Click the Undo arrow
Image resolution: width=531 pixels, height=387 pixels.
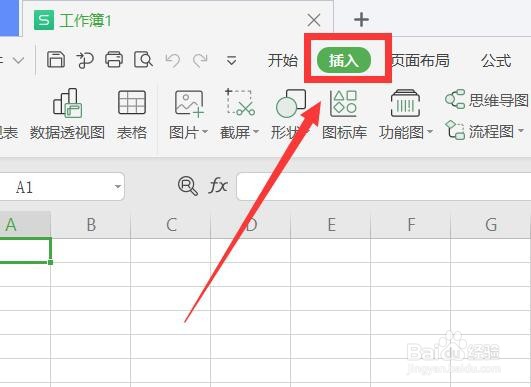(172, 61)
